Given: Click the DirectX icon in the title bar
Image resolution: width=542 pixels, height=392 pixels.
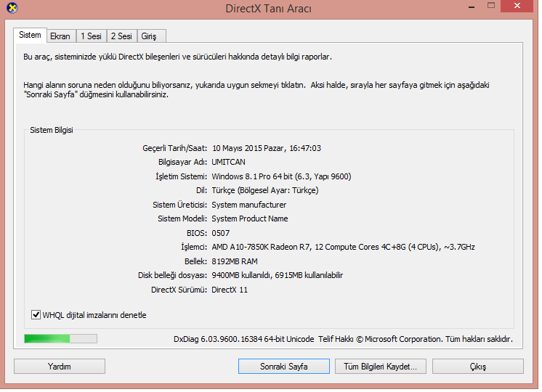Looking at the screenshot, I should 12,7.
